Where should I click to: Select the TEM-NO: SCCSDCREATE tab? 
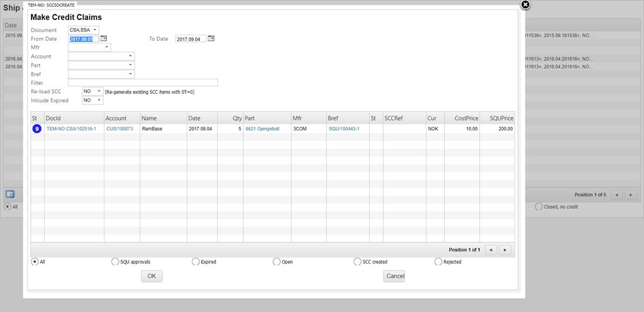(50, 4)
